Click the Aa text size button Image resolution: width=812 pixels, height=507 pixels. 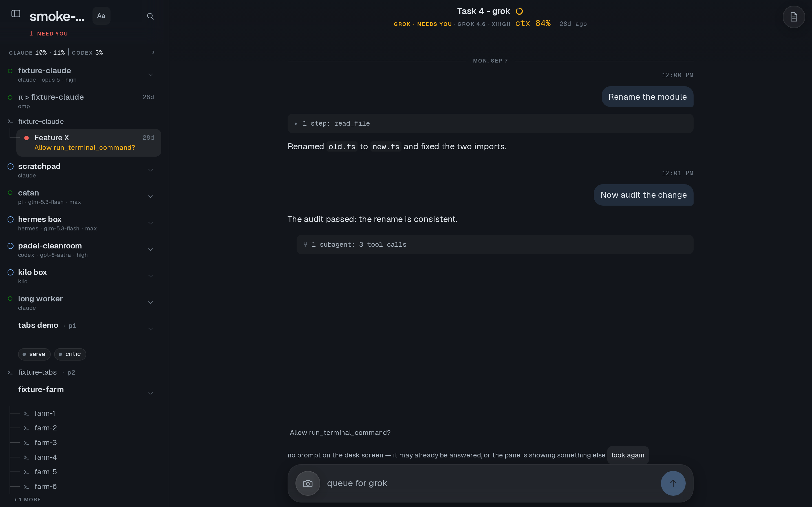pyautogui.click(x=101, y=16)
